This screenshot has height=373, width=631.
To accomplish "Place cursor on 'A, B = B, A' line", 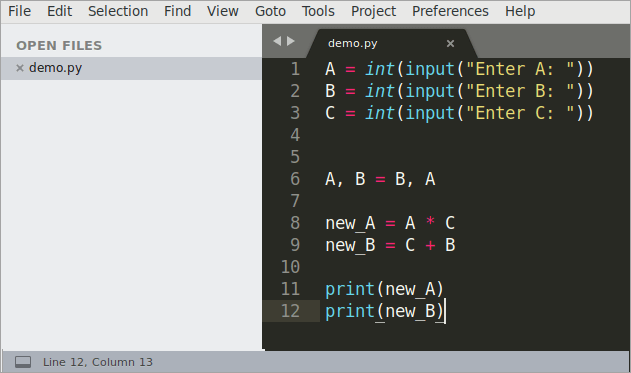I will coord(380,179).
